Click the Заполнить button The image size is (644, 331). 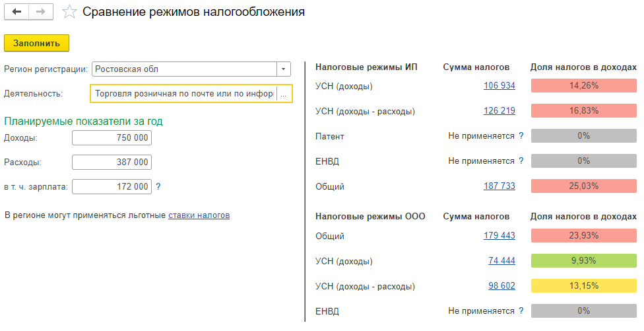click(36, 43)
